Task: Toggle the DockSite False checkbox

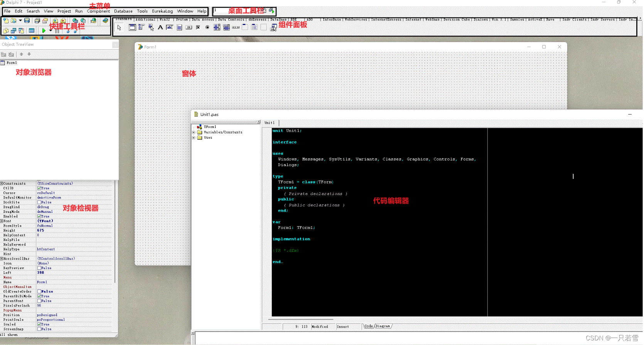Action: 39,202
